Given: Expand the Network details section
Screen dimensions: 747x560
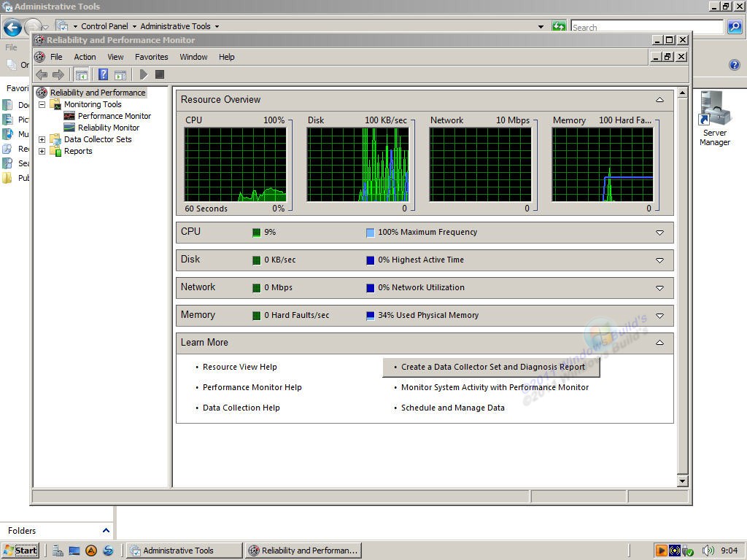Looking at the screenshot, I should pos(659,288).
